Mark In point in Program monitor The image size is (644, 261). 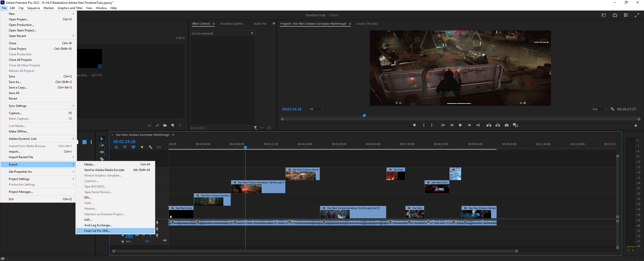point(424,125)
